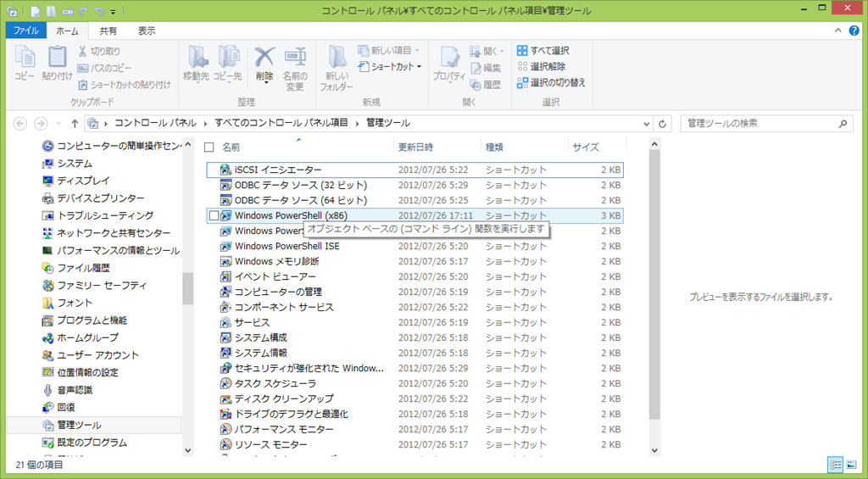The image size is (868, 479).
Task: Open the 開く dropdown in ribbon
Action: pos(487,51)
